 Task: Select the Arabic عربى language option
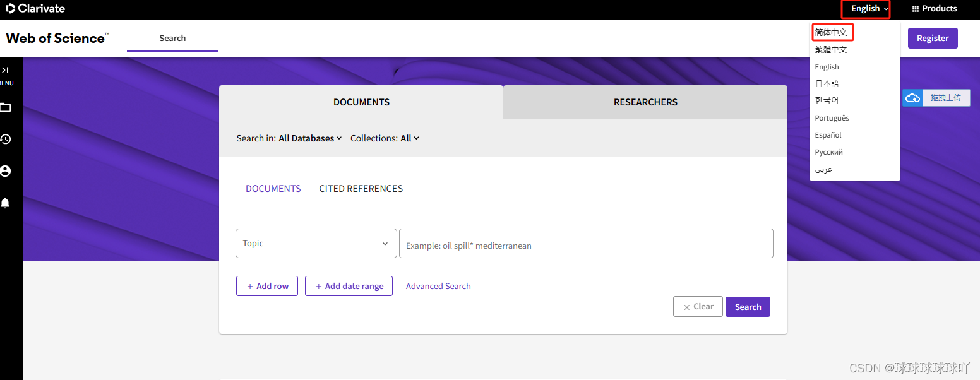click(823, 169)
